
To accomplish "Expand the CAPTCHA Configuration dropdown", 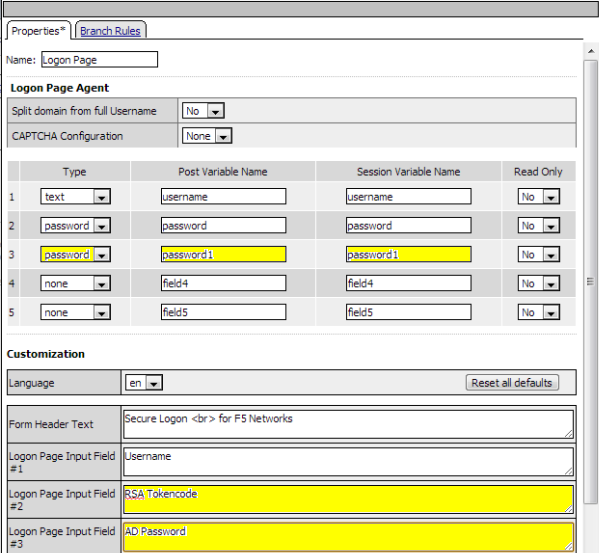I will click(x=208, y=136).
